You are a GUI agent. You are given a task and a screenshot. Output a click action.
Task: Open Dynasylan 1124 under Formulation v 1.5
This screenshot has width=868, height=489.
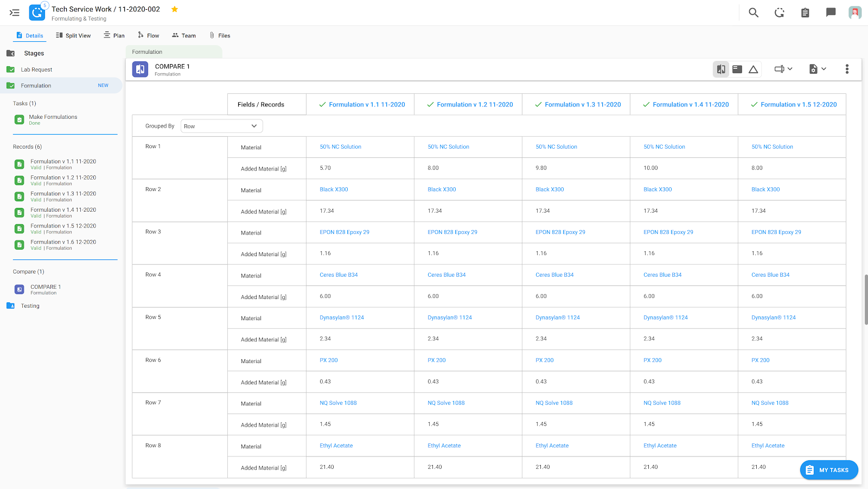coord(774,318)
